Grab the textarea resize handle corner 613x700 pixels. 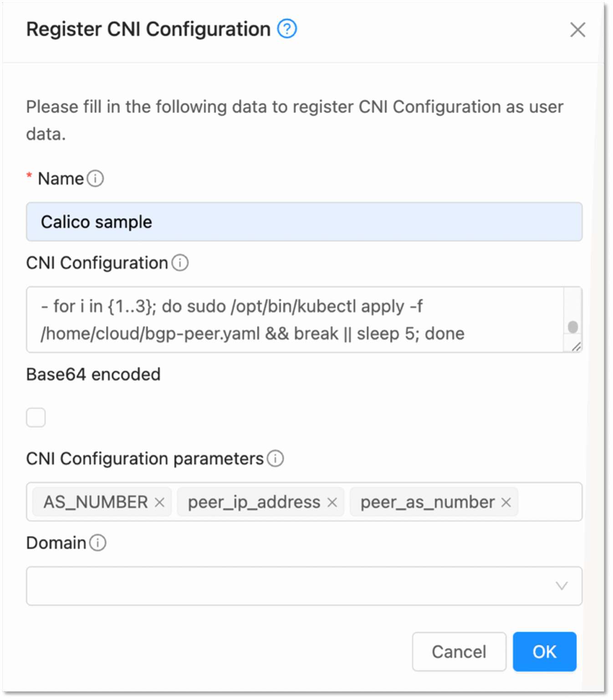(576, 347)
